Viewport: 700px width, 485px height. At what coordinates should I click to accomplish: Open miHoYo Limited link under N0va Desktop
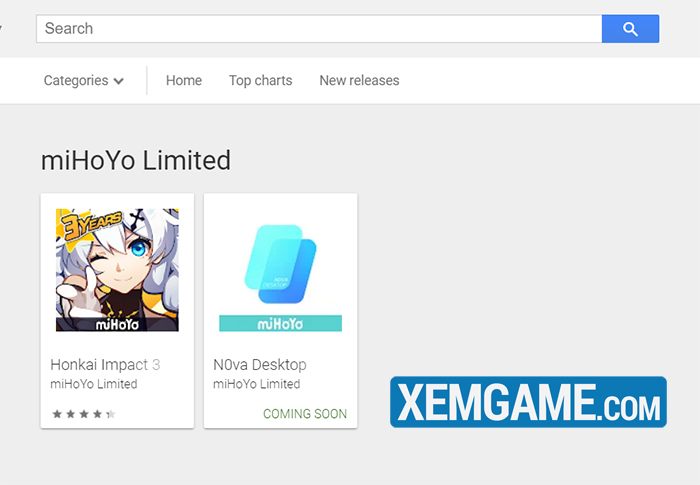pos(257,384)
